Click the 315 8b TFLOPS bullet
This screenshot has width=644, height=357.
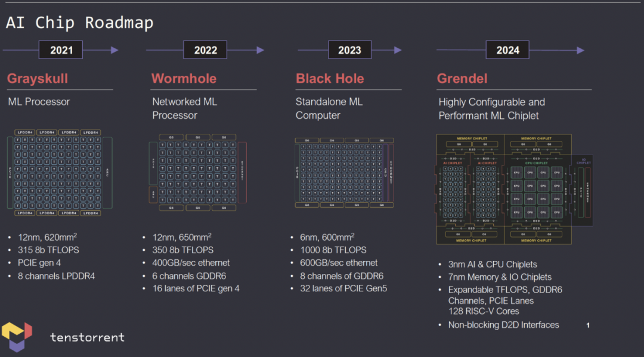point(48,250)
